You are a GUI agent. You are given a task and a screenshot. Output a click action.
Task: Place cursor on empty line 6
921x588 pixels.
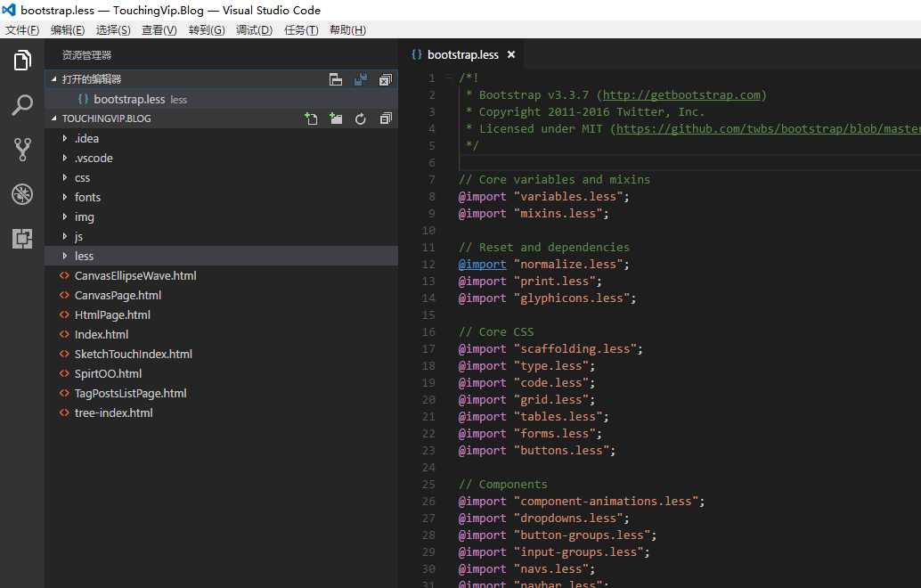(x=689, y=163)
